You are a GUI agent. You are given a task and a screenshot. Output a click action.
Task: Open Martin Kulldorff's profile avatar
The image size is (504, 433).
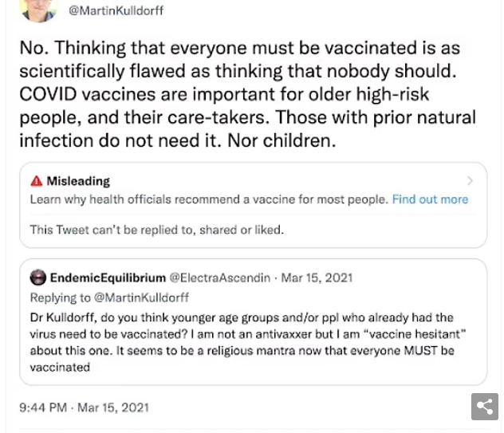pyautogui.click(x=38, y=10)
